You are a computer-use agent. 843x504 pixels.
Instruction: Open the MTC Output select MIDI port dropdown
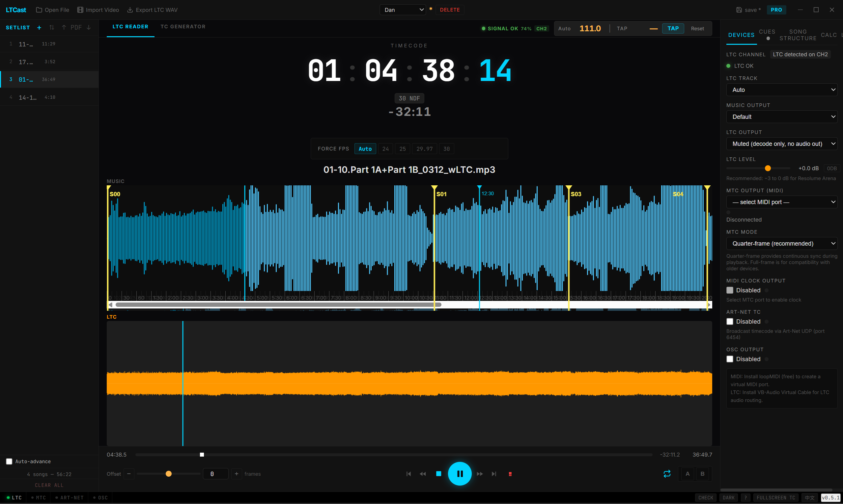(x=781, y=202)
